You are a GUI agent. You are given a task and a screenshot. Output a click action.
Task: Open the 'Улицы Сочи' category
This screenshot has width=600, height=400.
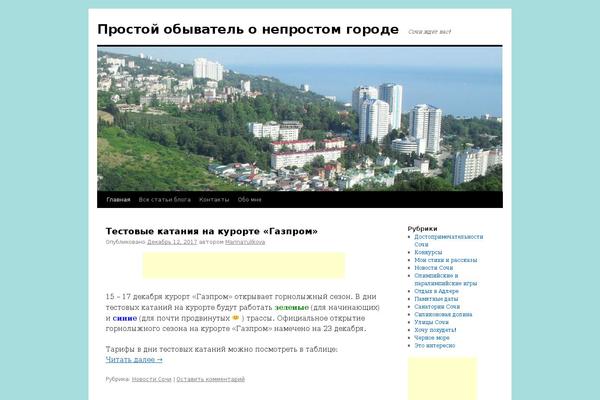431,322
